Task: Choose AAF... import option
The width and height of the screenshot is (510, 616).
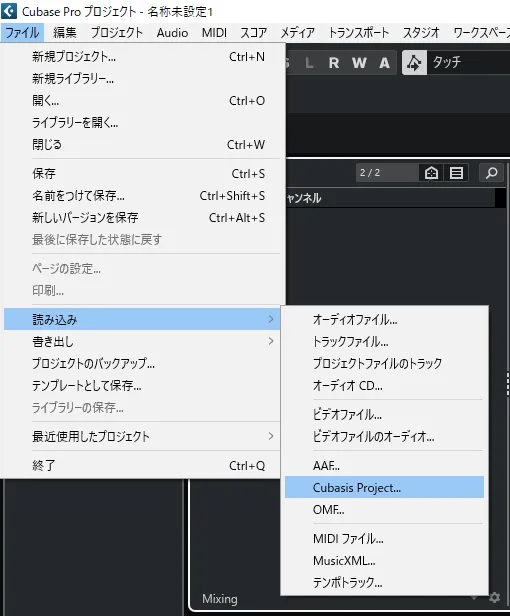Action: 384,466
